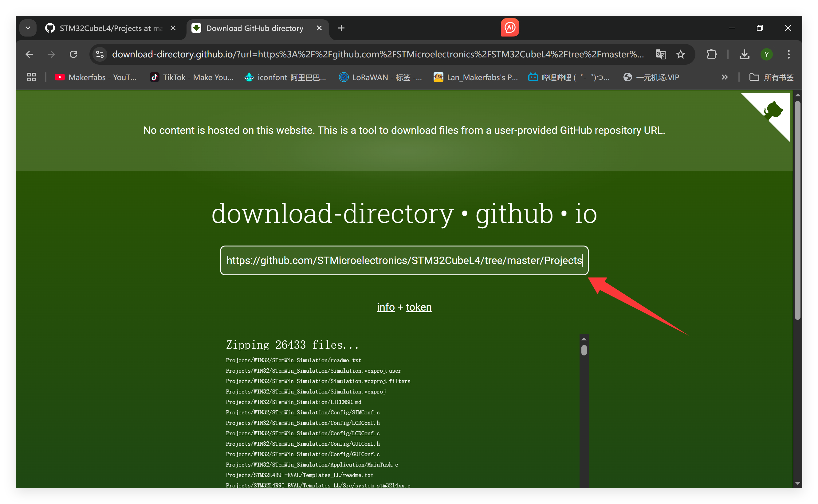Switch to the STM32CubeL4/Projects tab
818x504 pixels.
(110, 28)
